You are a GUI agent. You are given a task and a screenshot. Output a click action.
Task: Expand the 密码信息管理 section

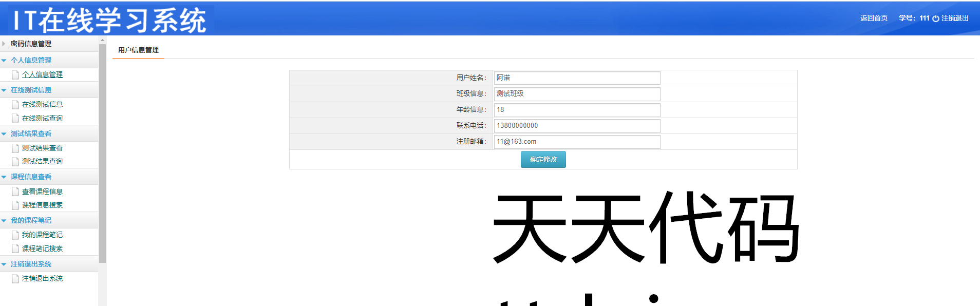(x=31, y=44)
